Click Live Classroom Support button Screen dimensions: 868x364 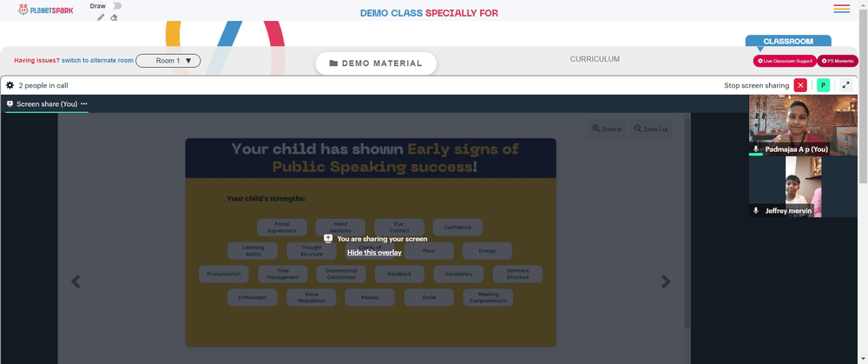[785, 61]
